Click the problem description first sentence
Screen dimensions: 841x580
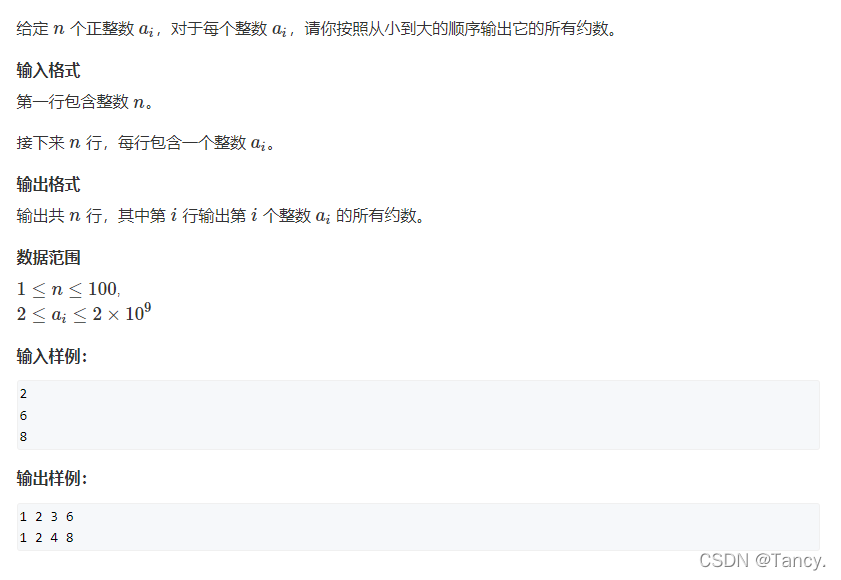click(x=316, y=28)
